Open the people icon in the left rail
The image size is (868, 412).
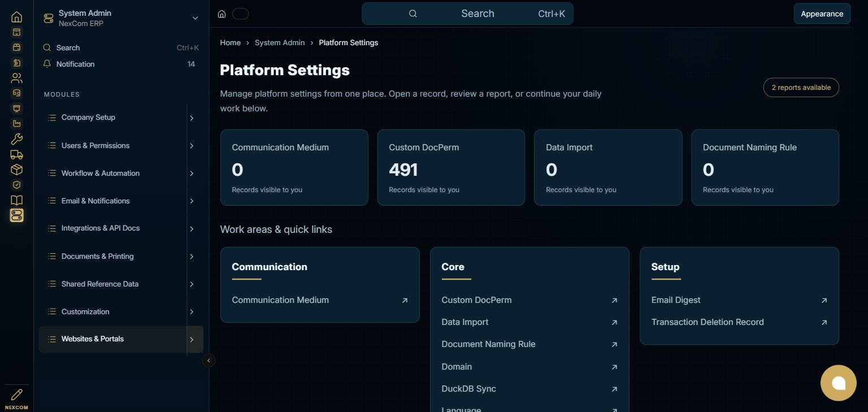pyautogui.click(x=17, y=78)
